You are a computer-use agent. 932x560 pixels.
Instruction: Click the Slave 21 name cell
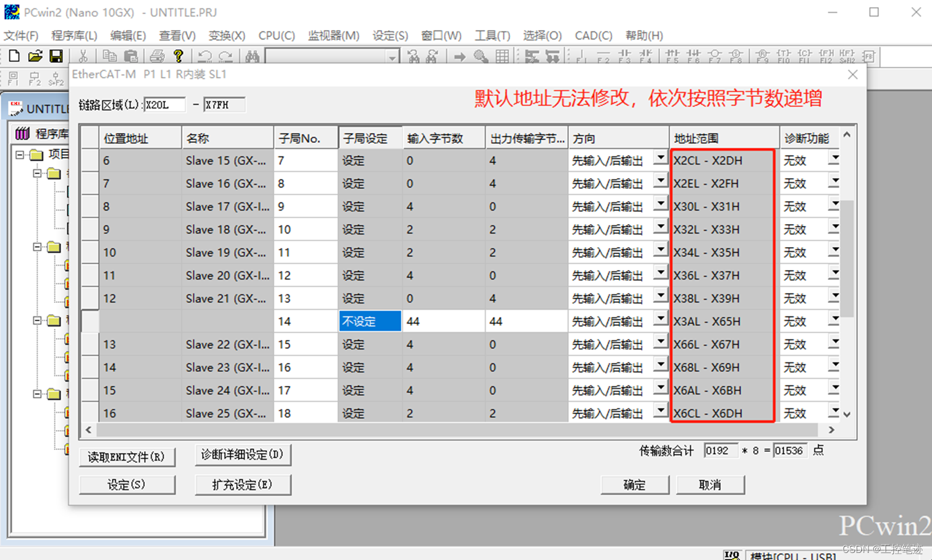click(x=228, y=298)
